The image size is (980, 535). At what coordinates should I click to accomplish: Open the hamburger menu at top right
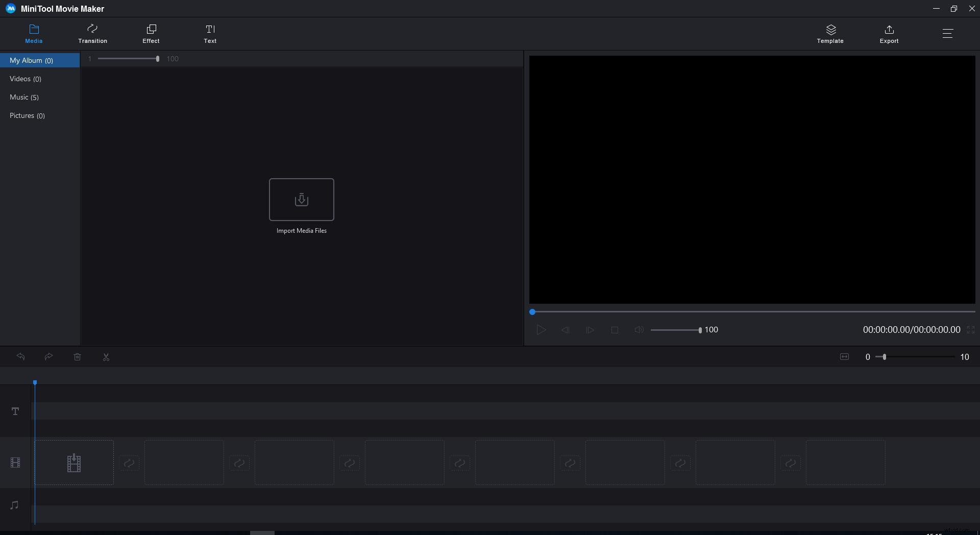[948, 34]
